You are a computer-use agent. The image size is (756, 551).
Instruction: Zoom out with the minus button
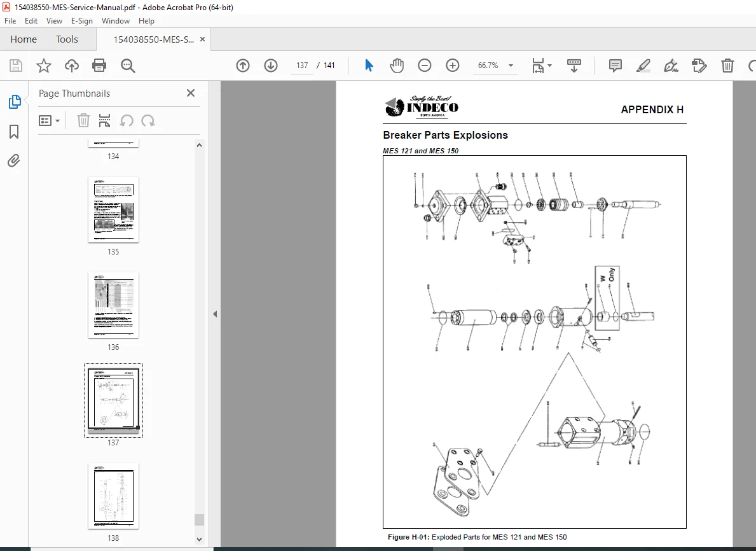(424, 66)
